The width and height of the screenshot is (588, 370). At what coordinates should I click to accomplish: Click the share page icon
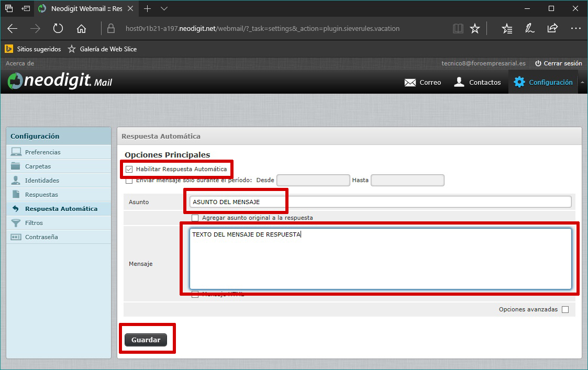[552, 28]
